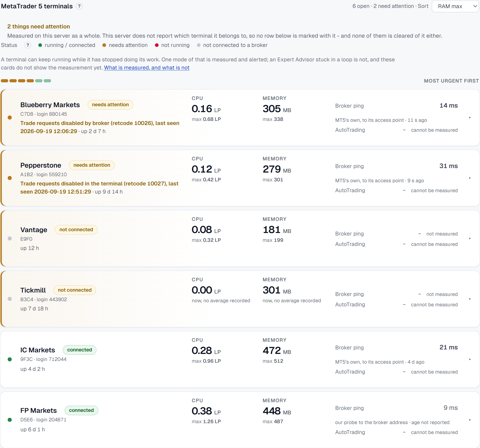Click the '14 ms' broker ping value
Image resolution: width=480 pixels, height=448 pixels.
[448, 106]
